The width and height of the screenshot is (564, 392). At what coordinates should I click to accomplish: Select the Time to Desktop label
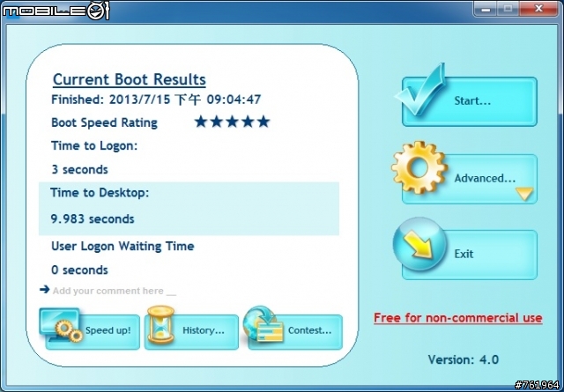[x=100, y=192]
